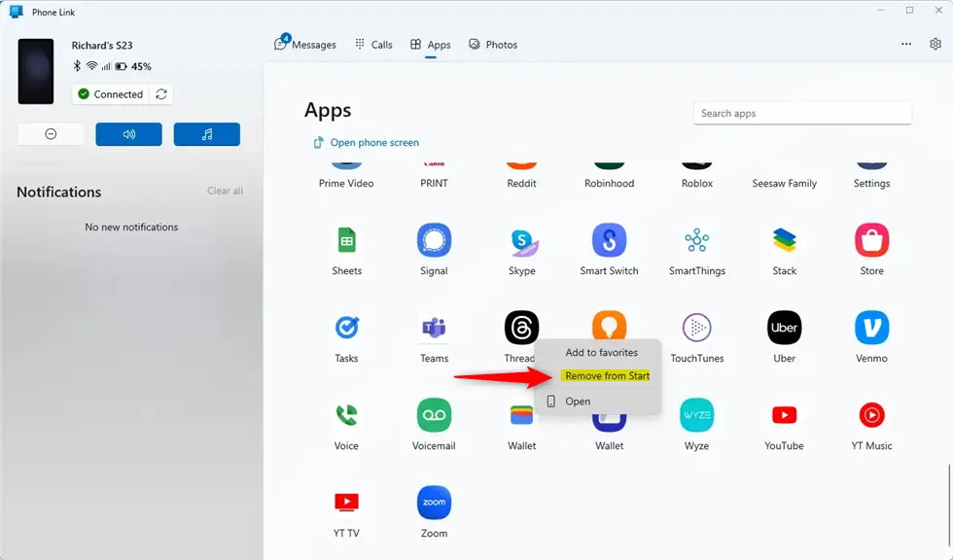Viewport: 953px width, 560px height.
Task: Open the Wyze app icon
Action: pyautogui.click(x=696, y=415)
